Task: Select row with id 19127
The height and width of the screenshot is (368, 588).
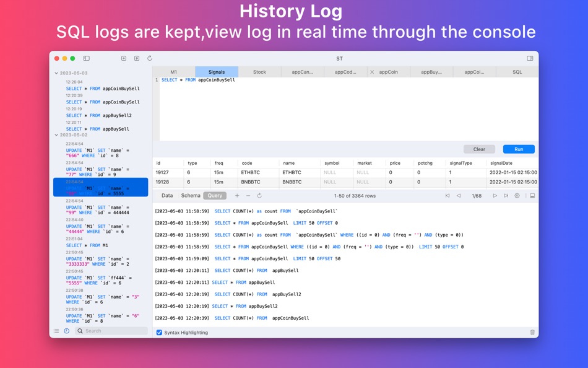Action: (345, 172)
